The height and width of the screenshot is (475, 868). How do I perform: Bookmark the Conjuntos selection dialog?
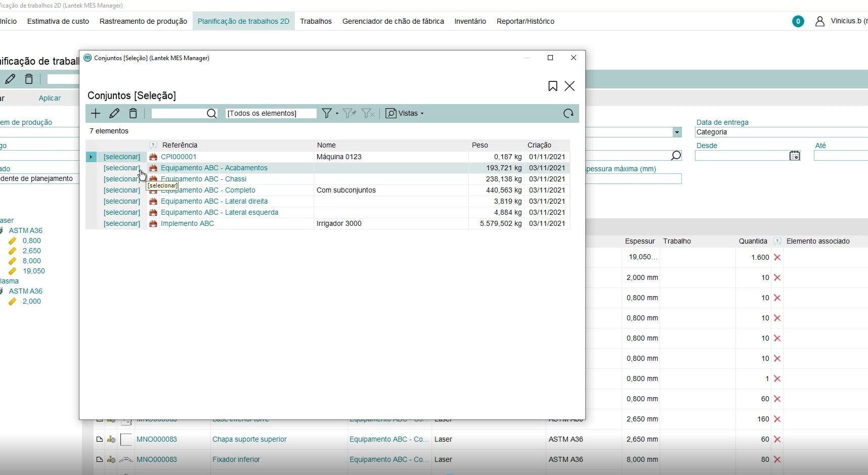pyautogui.click(x=553, y=86)
